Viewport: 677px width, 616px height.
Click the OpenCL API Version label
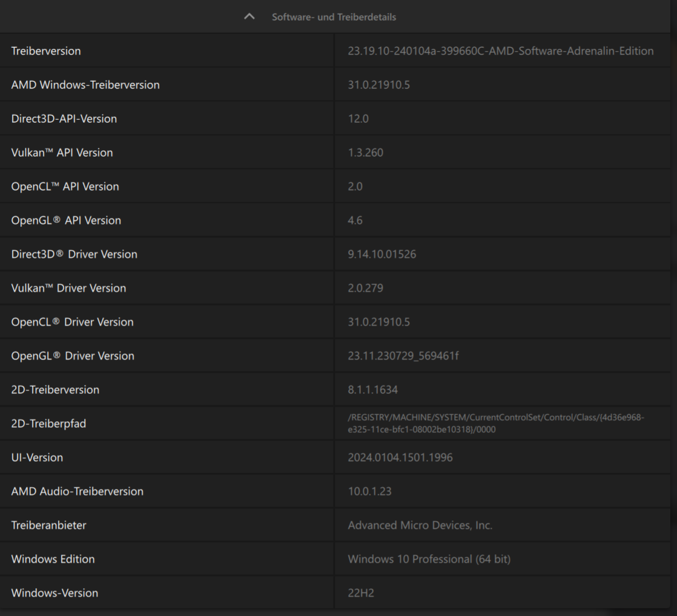click(65, 186)
